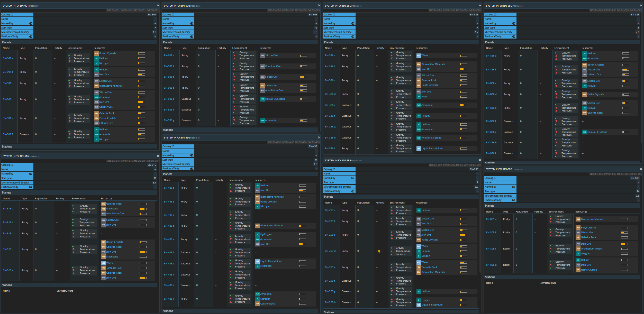Switch to the FLTS BN-901 tab
Viewport: 644px width, 314px height.
click(x=113, y=10)
